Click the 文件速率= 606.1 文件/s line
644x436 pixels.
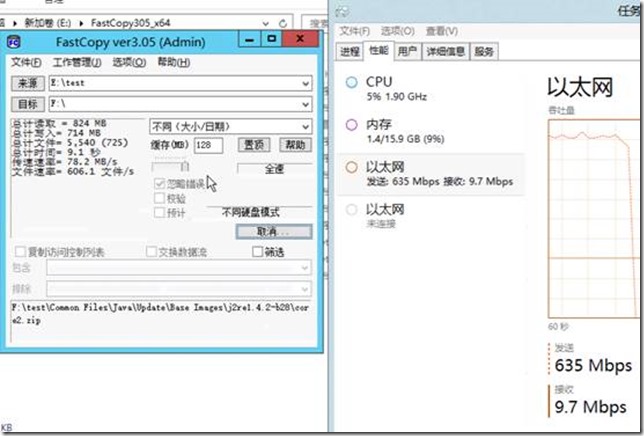[73, 172]
